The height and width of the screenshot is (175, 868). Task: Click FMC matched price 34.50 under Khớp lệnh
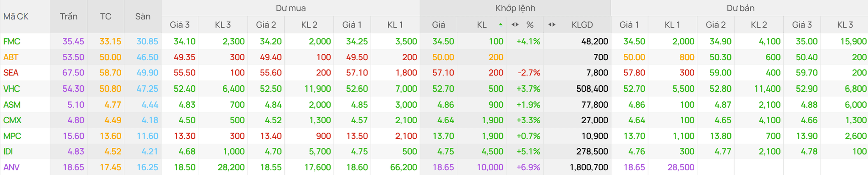point(443,42)
